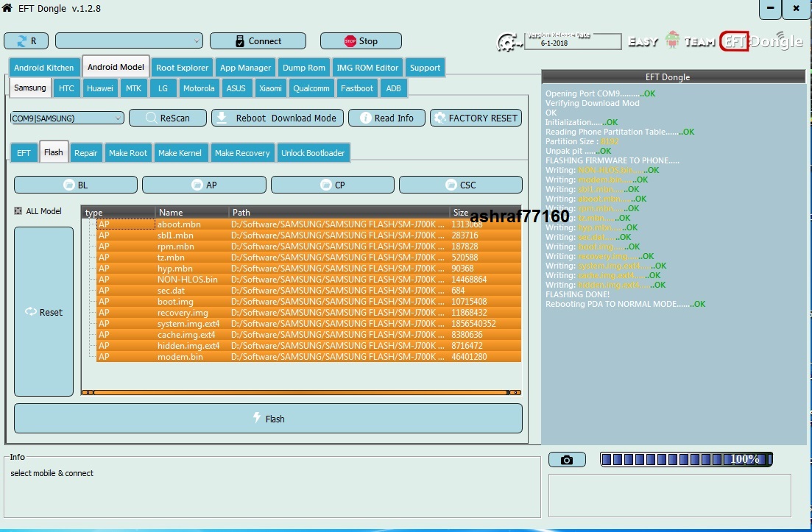Open the Support tab
The width and height of the screenshot is (812, 532).
pyautogui.click(x=426, y=67)
